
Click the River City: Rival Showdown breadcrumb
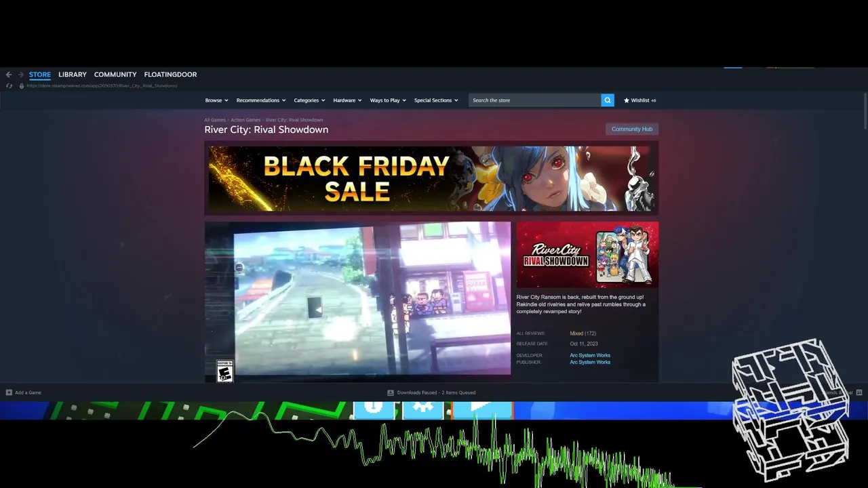[x=294, y=120]
